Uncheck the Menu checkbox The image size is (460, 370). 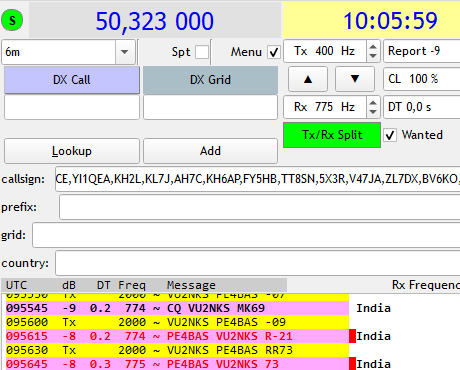point(274,52)
